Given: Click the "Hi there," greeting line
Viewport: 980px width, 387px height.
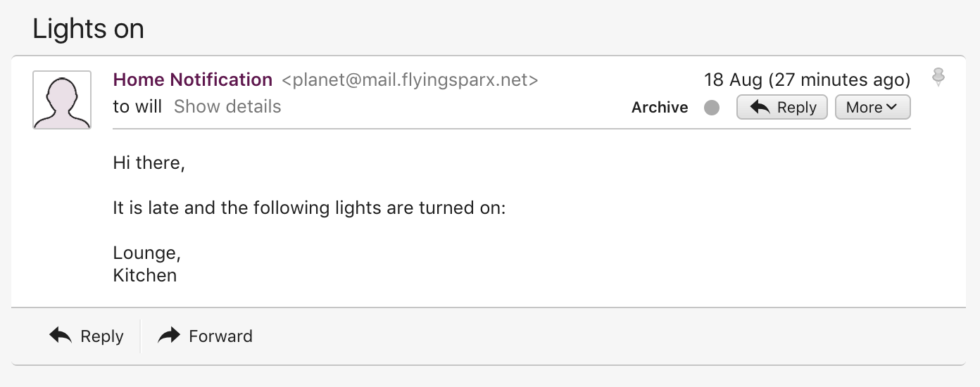Looking at the screenshot, I should pos(149,163).
